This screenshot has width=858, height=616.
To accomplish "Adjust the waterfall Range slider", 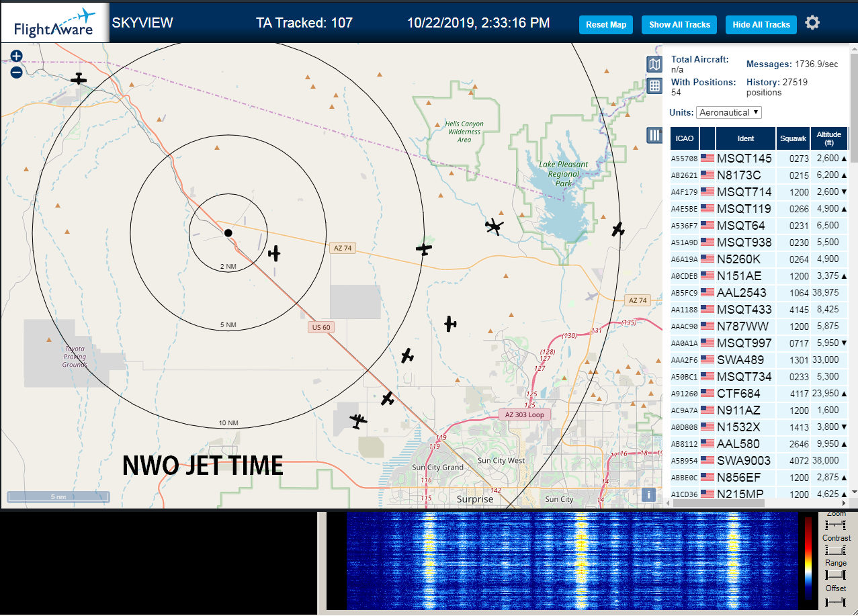I will [x=835, y=575].
